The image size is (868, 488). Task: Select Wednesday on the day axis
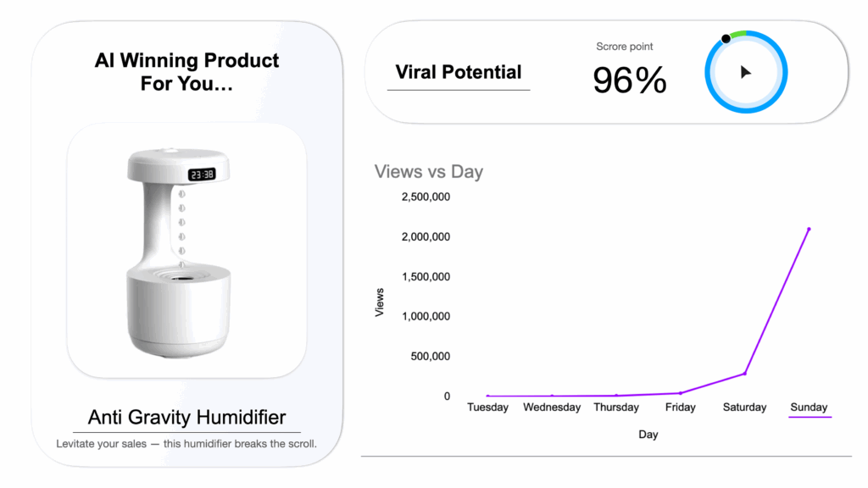point(552,408)
